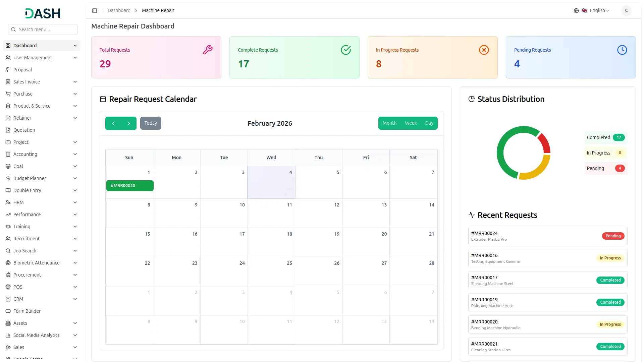This screenshot has width=644, height=362.
Task: Switch calendar to Day view
Action: point(429,123)
